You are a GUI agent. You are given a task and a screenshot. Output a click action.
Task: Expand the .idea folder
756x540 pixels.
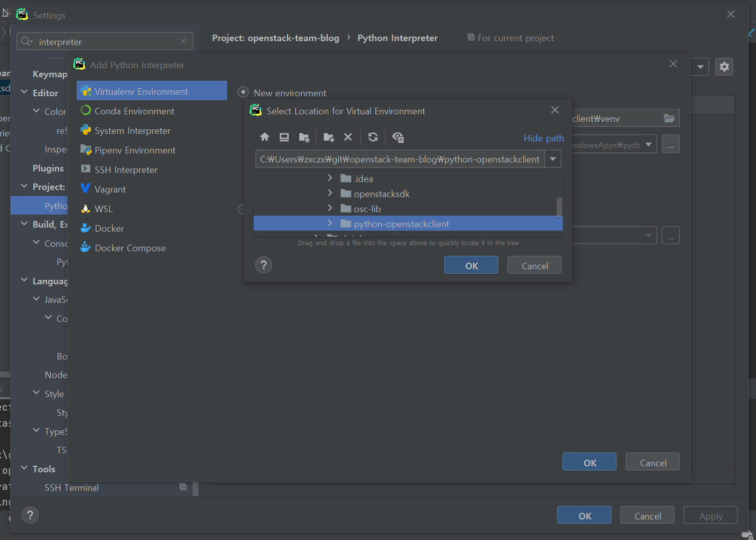[x=330, y=178]
